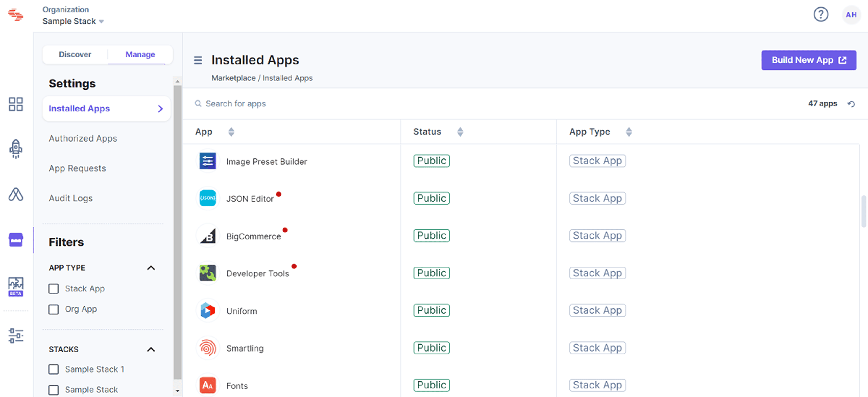
Task: Check the Sample Stack 1 filter checkbox
Action: point(53,369)
